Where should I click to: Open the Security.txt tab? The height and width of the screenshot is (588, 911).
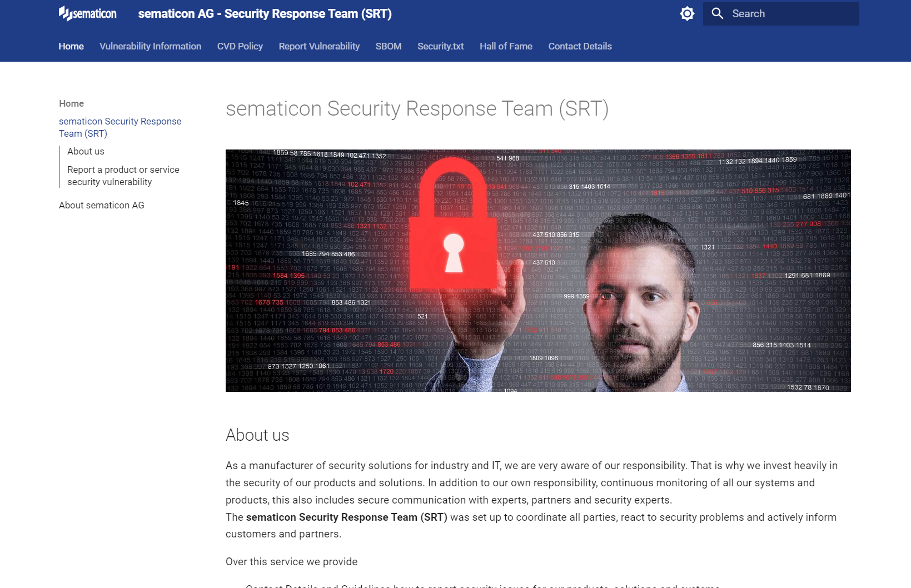click(x=440, y=46)
